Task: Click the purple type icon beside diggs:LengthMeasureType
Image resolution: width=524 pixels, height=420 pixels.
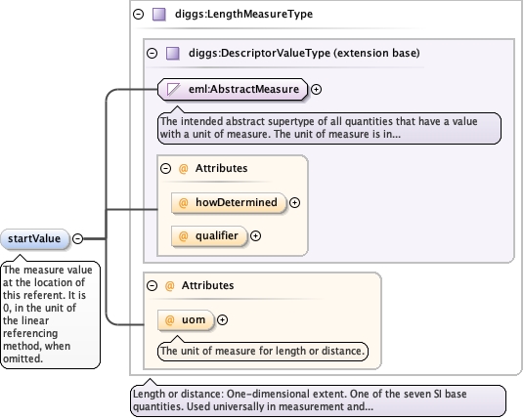Action: 159,15
